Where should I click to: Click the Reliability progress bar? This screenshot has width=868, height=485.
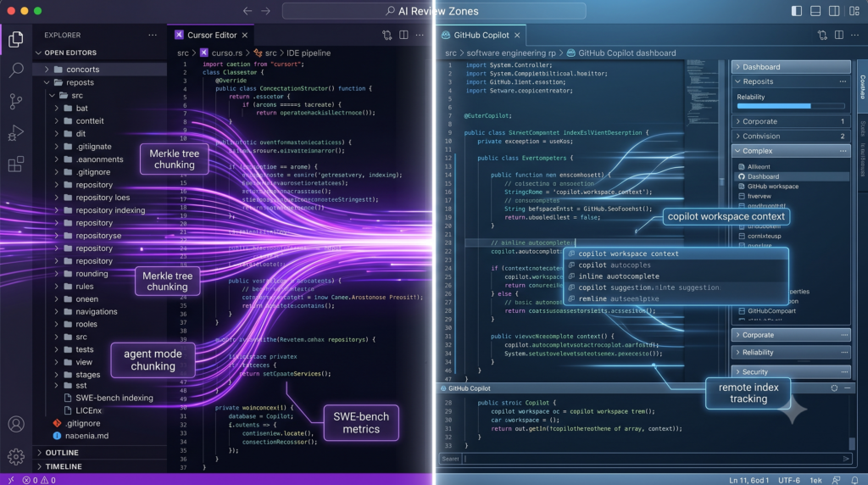(x=791, y=106)
